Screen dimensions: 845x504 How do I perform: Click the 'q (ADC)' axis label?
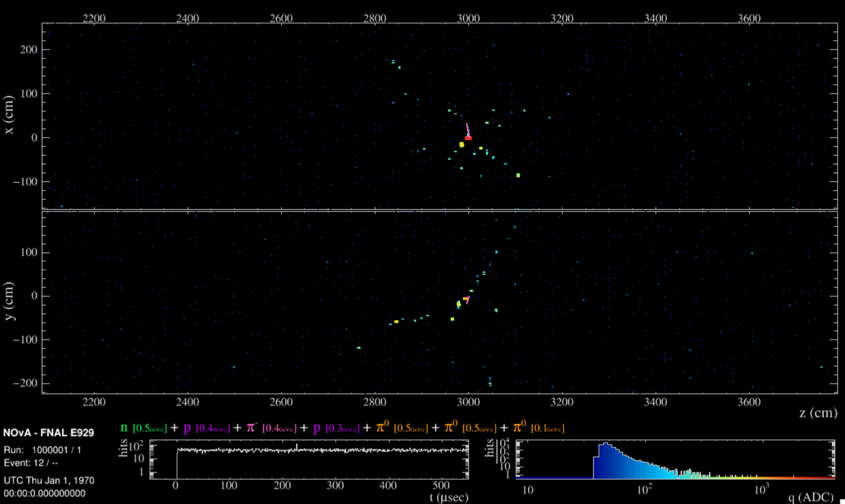811,497
